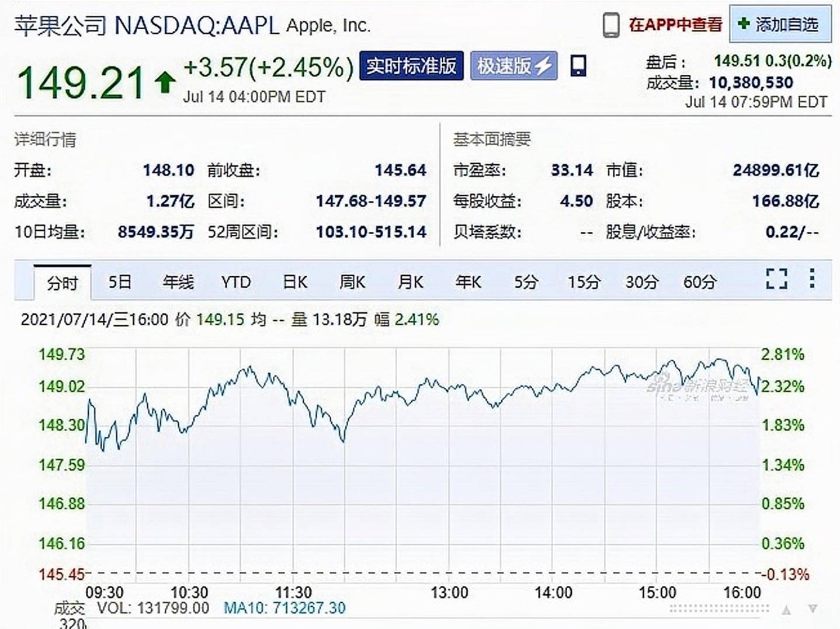
Task: Select the 年K yearly candlestick tab
Action: point(468,283)
